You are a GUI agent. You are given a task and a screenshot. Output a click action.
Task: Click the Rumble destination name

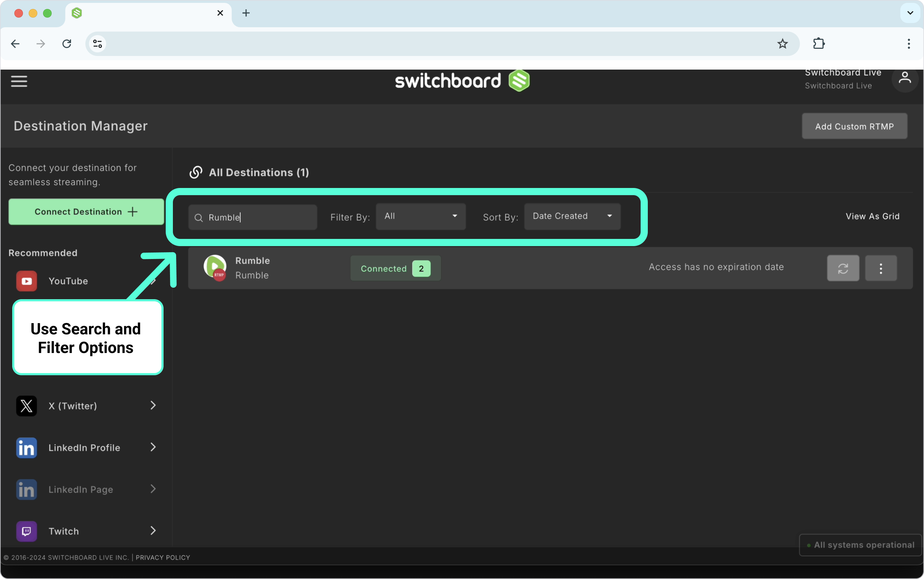click(253, 261)
